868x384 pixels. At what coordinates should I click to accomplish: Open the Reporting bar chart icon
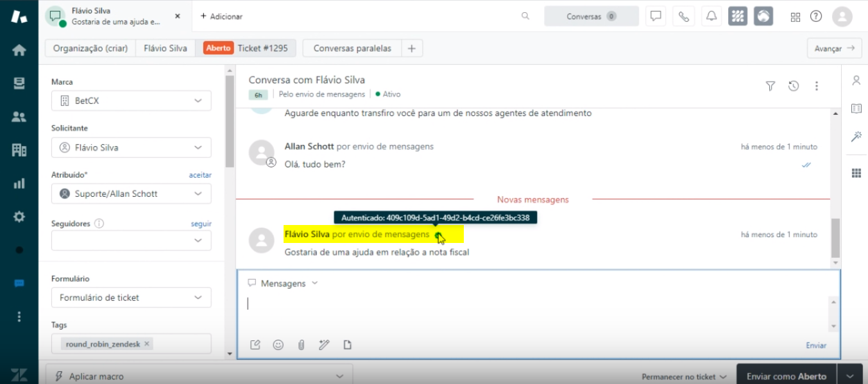coord(19,183)
